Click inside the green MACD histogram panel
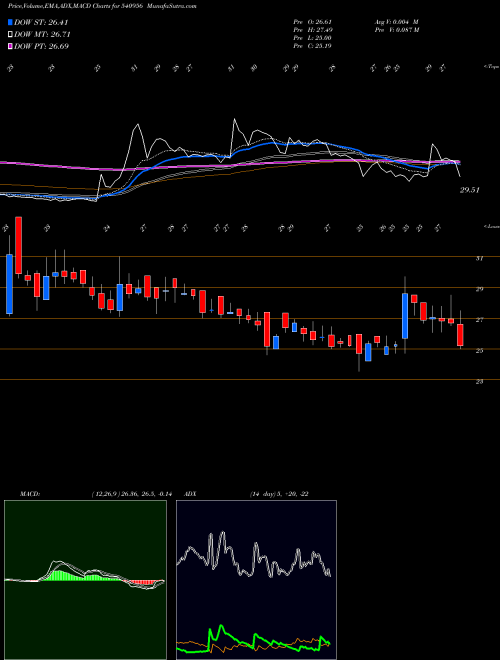Image resolution: width=500 pixels, height=660 pixels. pyautogui.click(x=85, y=580)
